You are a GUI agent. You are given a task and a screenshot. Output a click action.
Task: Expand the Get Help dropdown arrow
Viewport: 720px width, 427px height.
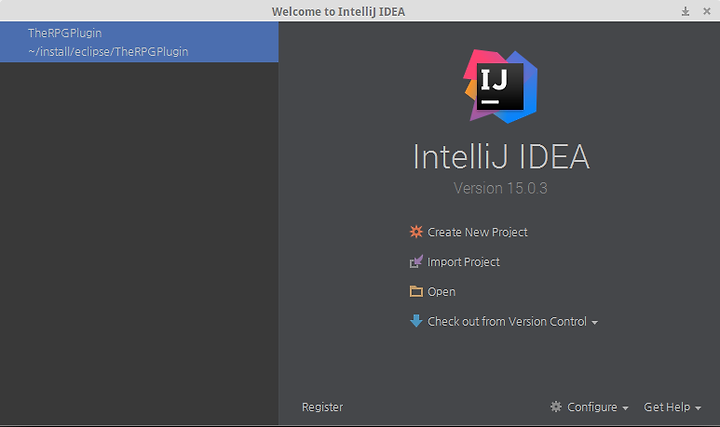tap(698, 408)
